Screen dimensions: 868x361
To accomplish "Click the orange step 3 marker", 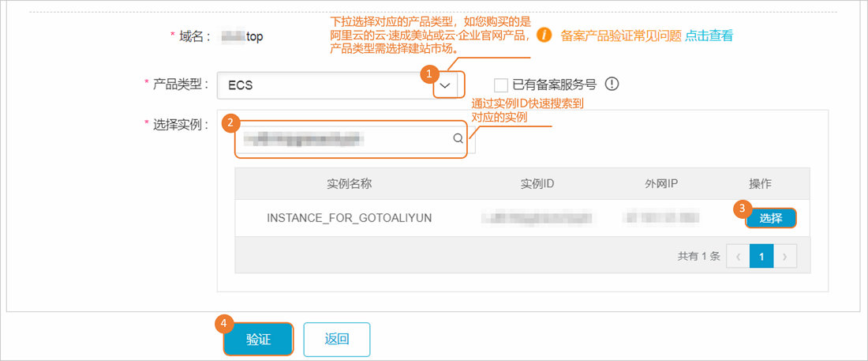I will [741, 209].
